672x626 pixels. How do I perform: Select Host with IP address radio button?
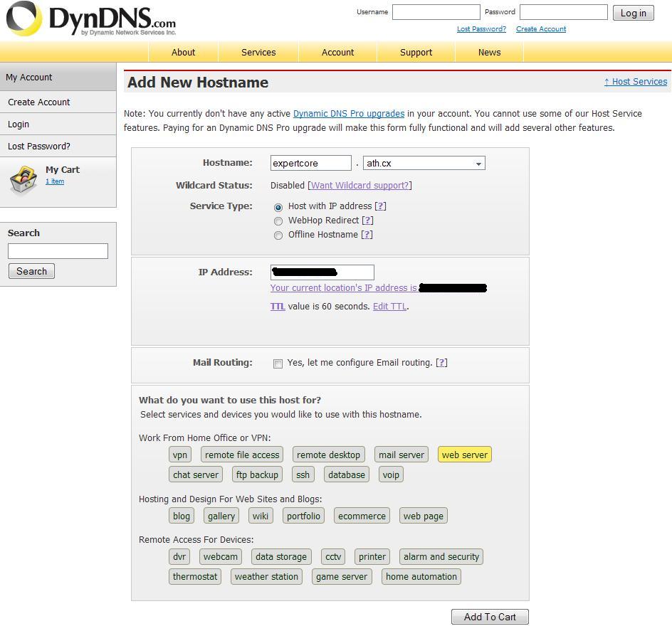coord(278,207)
